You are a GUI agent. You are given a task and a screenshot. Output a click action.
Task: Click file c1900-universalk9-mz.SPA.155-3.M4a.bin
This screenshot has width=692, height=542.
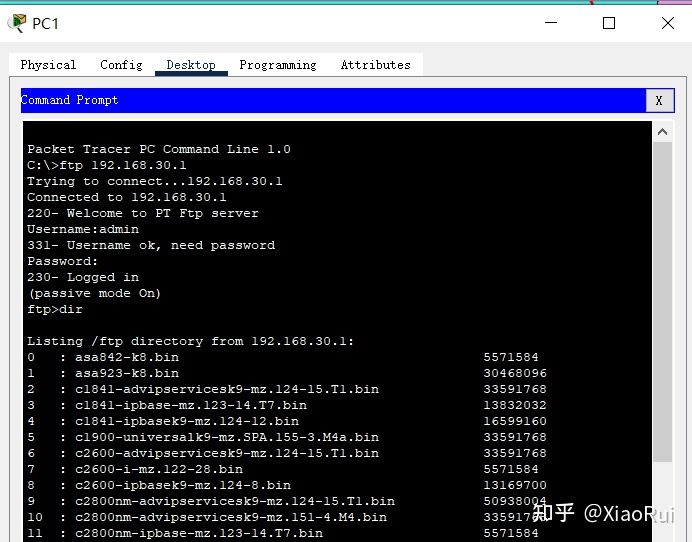tap(227, 437)
